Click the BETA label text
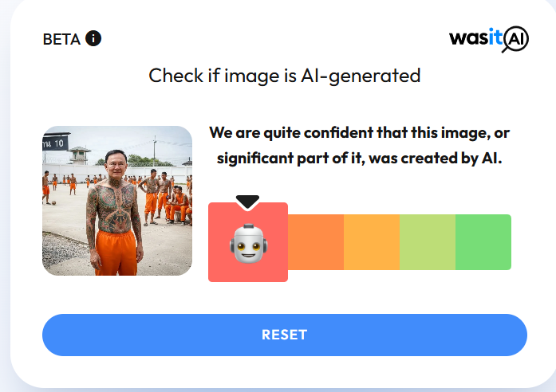This screenshot has width=556, height=392. click(61, 39)
